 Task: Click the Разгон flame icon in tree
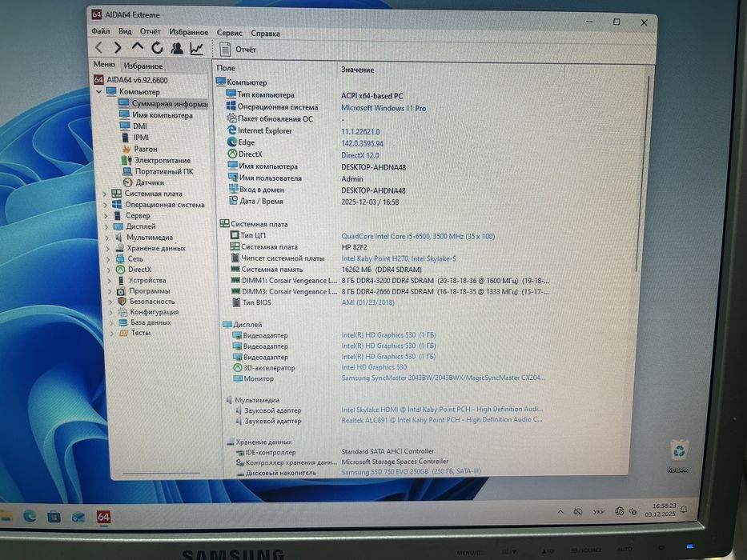pyautogui.click(x=127, y=149)
